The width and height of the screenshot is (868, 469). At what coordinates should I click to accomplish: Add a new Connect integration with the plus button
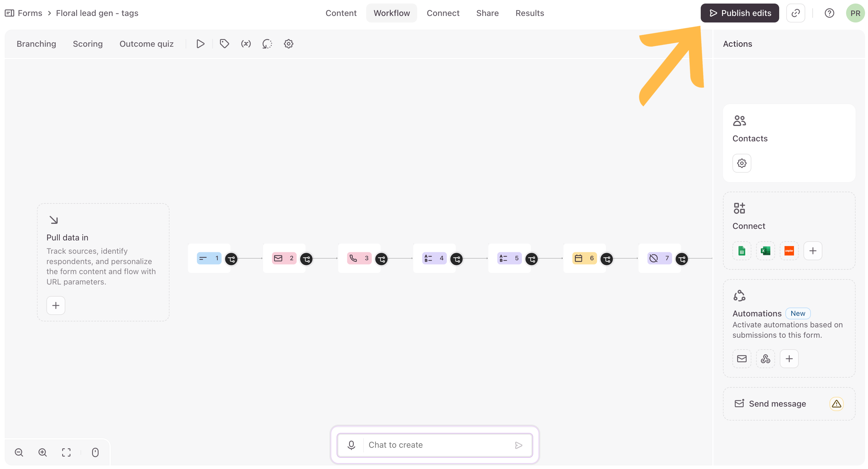pos(813,251)
